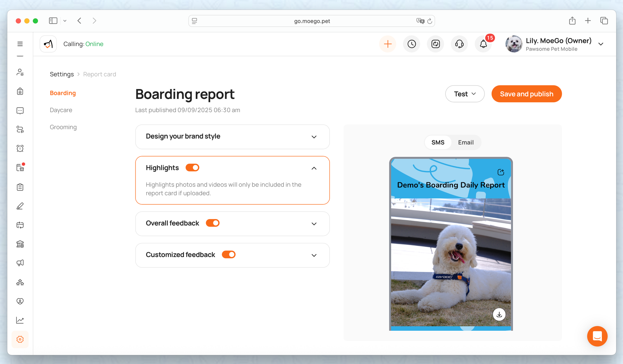623x364 pixels.
Task: Open the Test dropdown button
Action: pos(464,94)
